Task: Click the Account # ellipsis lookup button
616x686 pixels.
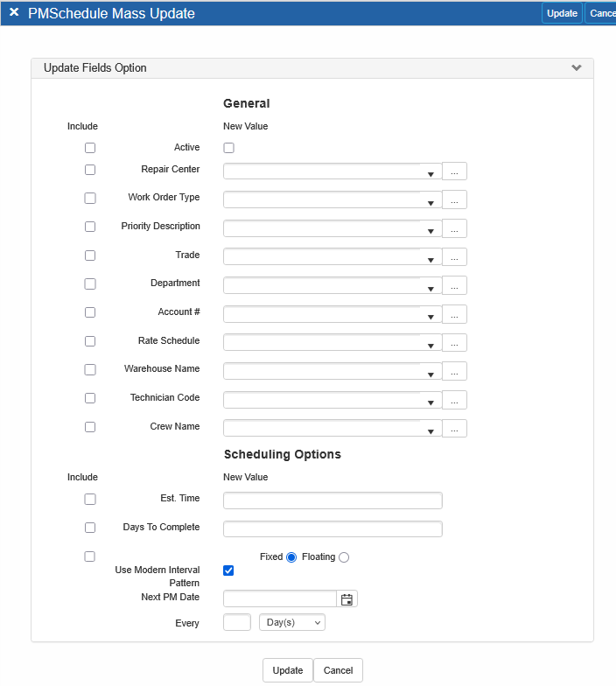Action: (x=454, y=314)
